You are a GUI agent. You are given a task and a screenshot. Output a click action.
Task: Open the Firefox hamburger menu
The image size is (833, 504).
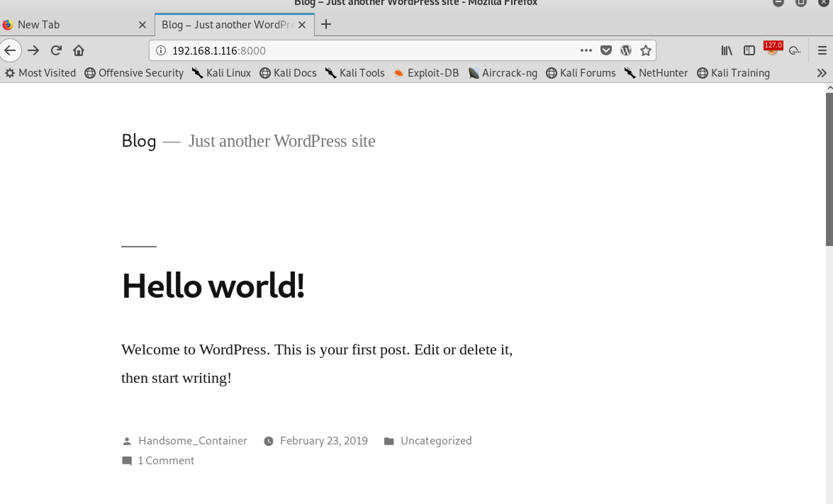[x=822, y=51]
